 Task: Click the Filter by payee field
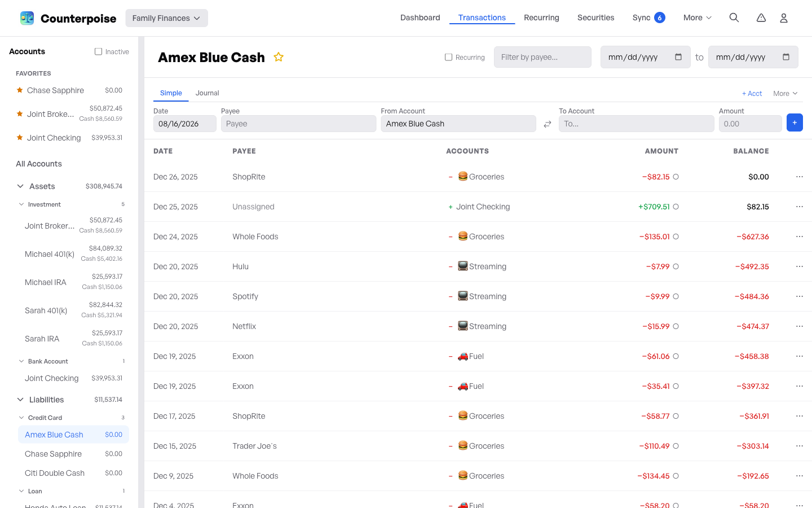(542, 57)
